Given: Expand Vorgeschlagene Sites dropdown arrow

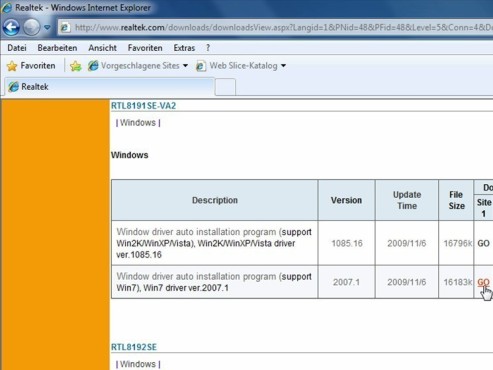Looking at the screenshot, I should [185, 66].
